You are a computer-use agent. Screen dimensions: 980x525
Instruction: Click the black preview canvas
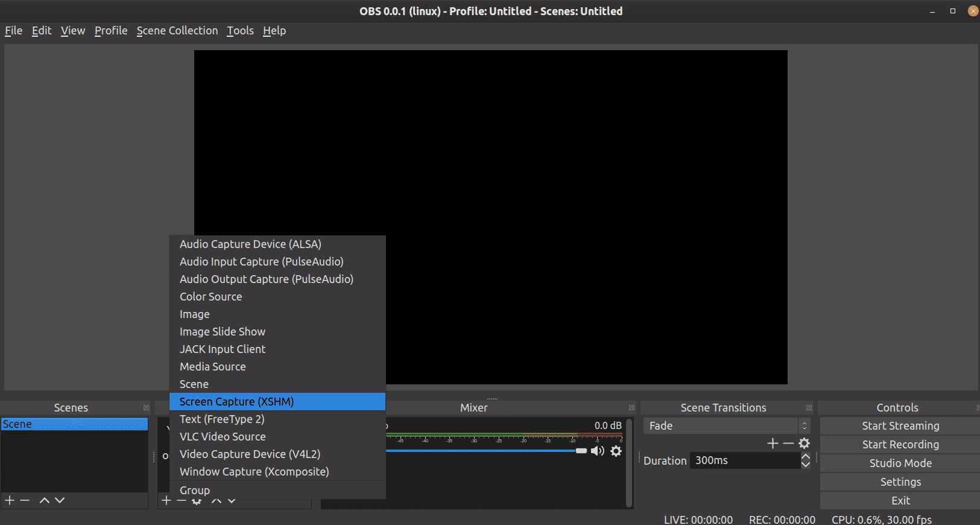tap(490, 217)
